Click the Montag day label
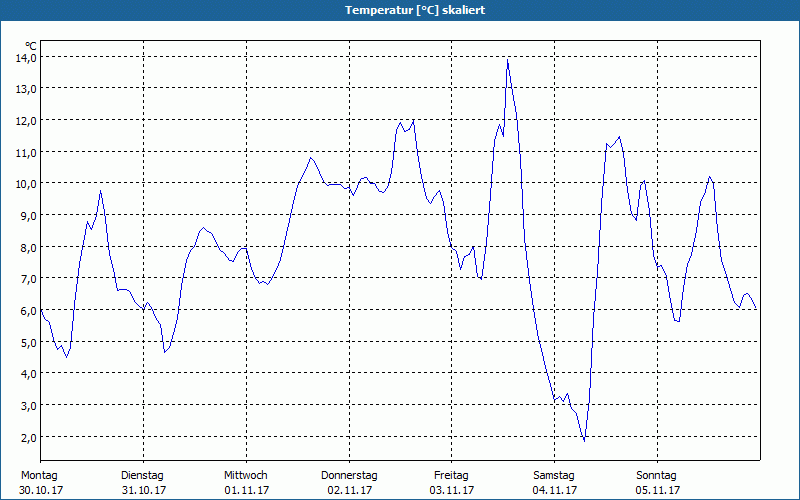The width and height of the screenshot is (800, 500). tap(39, 476)
